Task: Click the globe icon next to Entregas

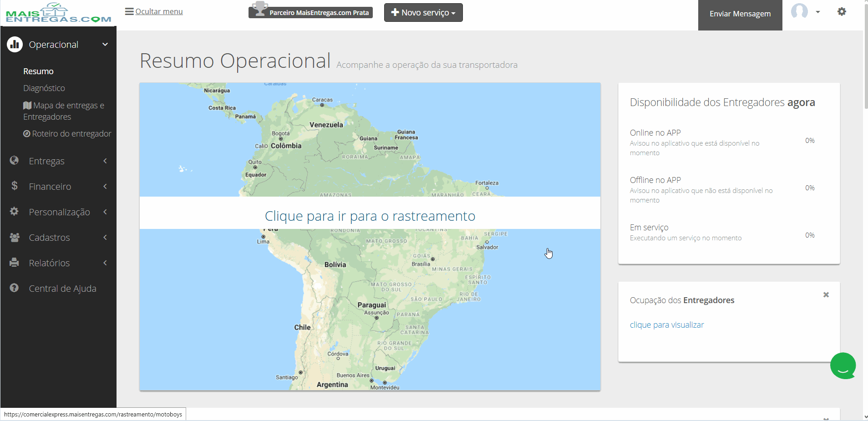Action: click(15, 161)
